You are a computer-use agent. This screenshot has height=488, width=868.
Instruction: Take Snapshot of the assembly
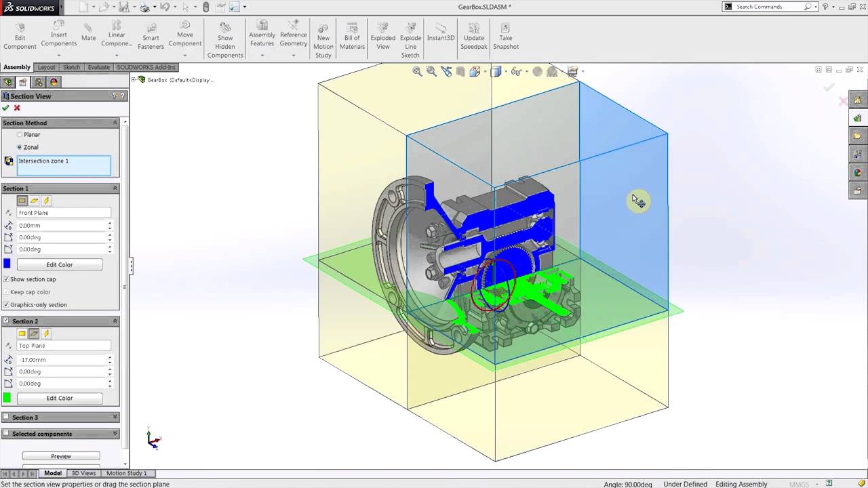[506, 37]
